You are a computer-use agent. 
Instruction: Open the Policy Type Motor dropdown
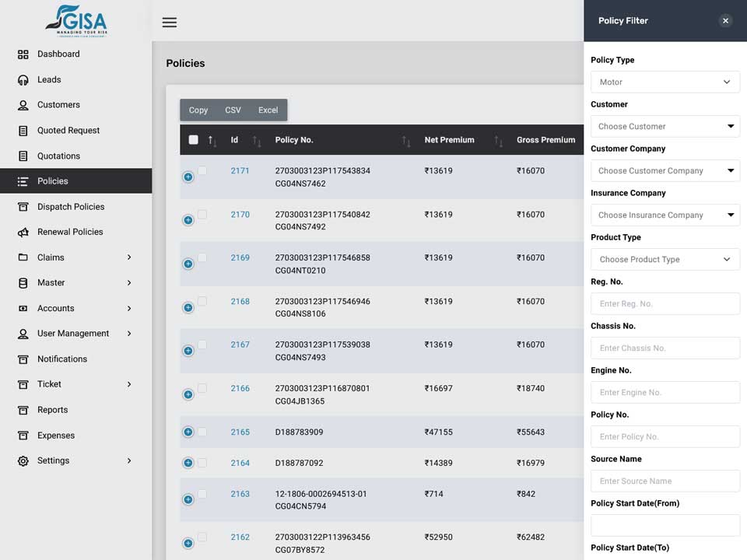665,82
